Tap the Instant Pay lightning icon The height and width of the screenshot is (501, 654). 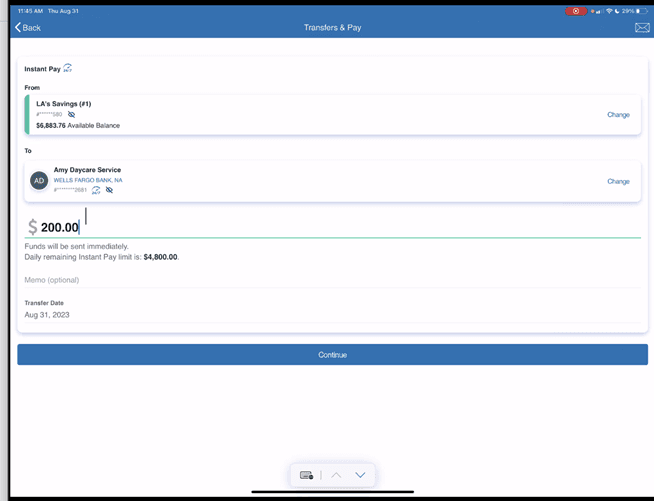68,69
